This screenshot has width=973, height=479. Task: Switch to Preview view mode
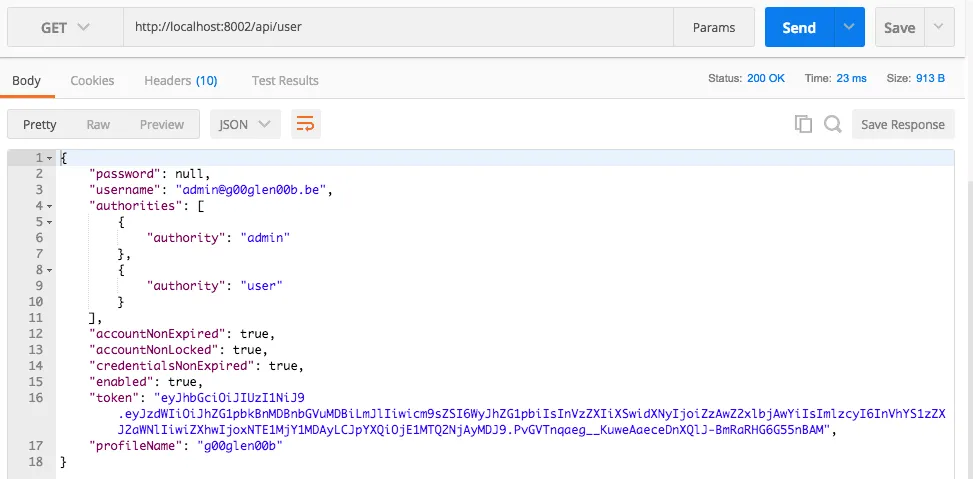(x=161, y=125)
